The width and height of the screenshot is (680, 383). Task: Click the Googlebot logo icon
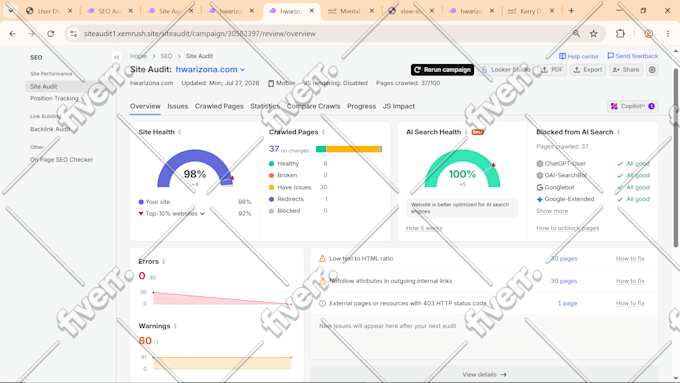539,187
